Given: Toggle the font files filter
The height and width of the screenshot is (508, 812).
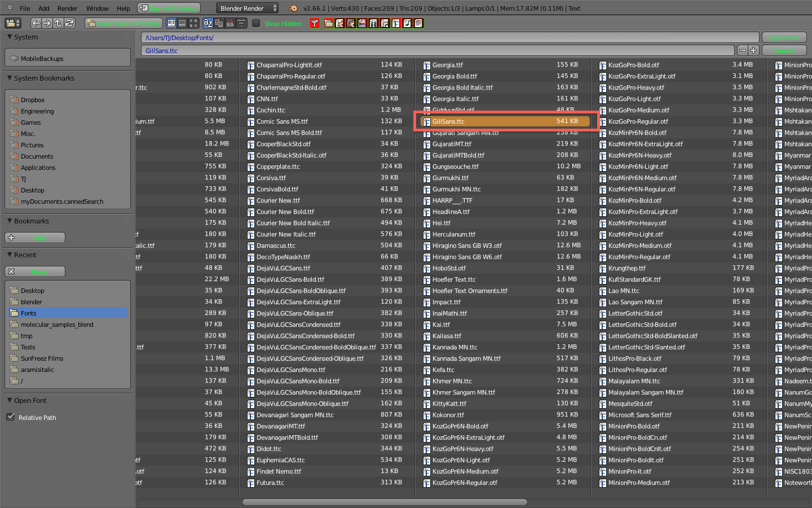Looking at the screenshot, I should coord(396,23).
